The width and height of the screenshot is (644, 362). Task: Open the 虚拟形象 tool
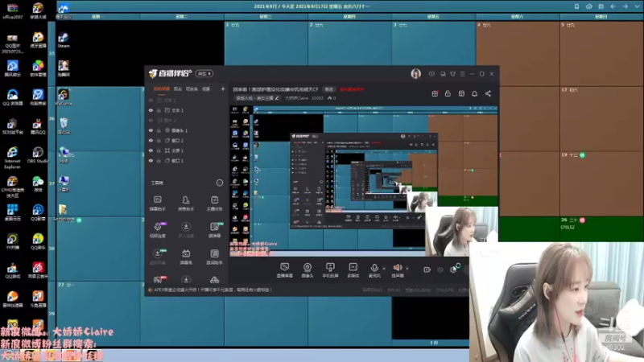pos(157,257)
